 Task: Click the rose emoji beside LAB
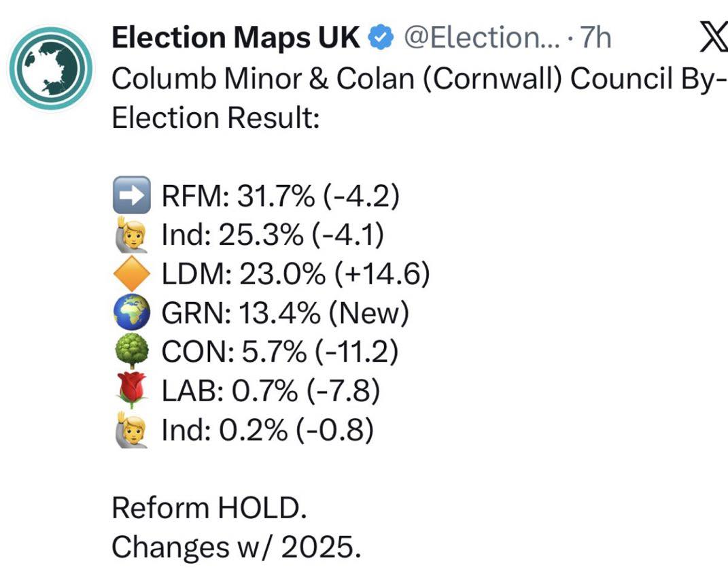tap(128, 391)
